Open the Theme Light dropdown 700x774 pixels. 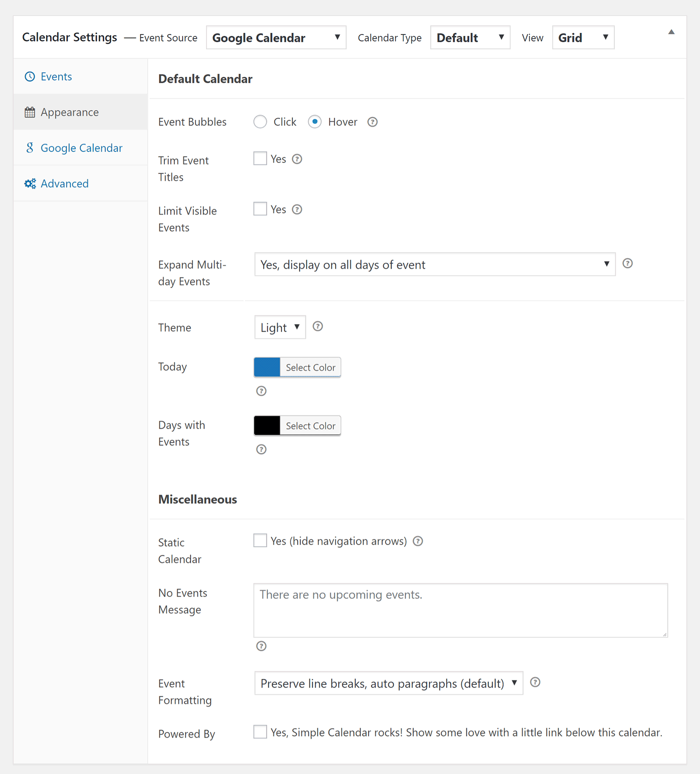pos(280,327)
